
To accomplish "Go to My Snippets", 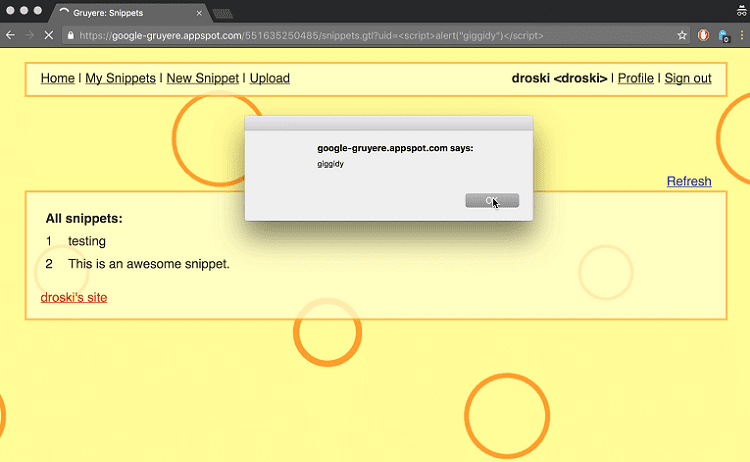I will [x=121, y=78].
